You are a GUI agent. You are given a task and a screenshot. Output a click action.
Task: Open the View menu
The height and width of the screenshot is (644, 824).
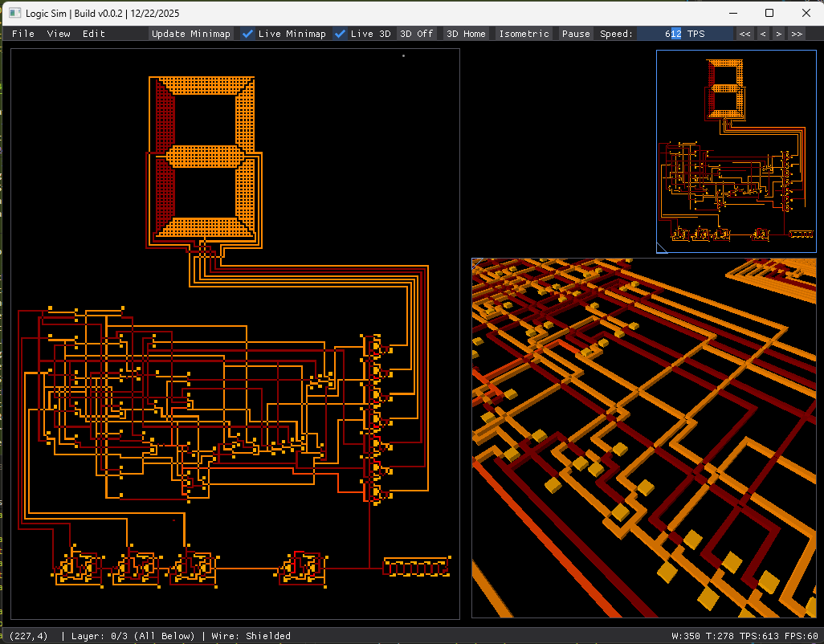(x=59, y=34)
